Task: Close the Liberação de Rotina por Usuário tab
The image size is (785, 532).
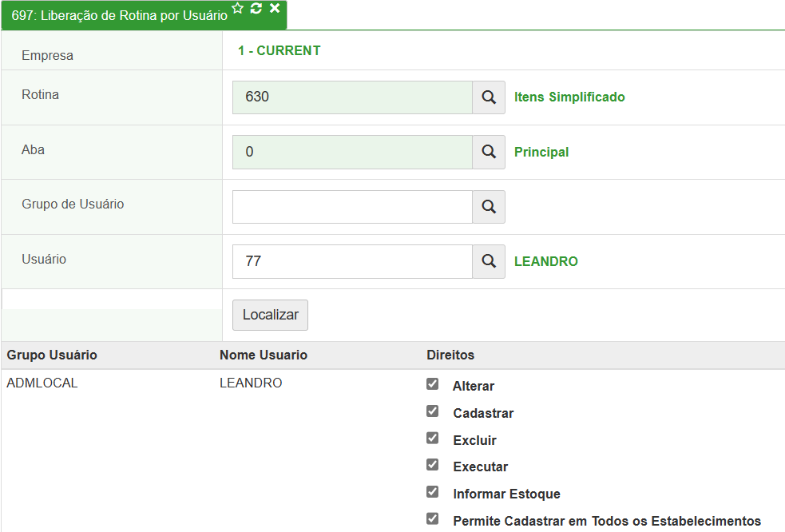Action: pyautogui.click(x=275, y=8)
